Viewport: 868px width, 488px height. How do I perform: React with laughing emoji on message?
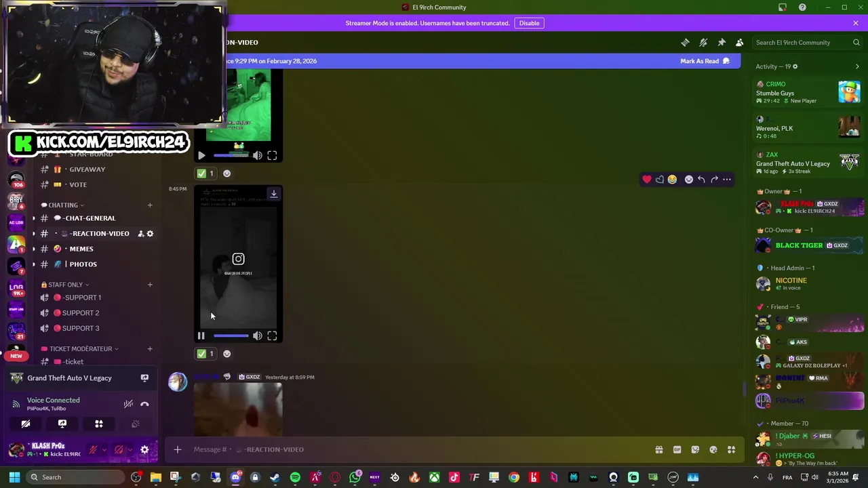tap(672, 180)
